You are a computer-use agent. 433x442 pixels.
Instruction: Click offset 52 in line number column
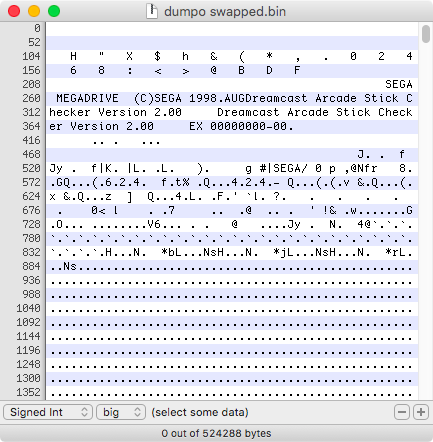click(34, 42)
